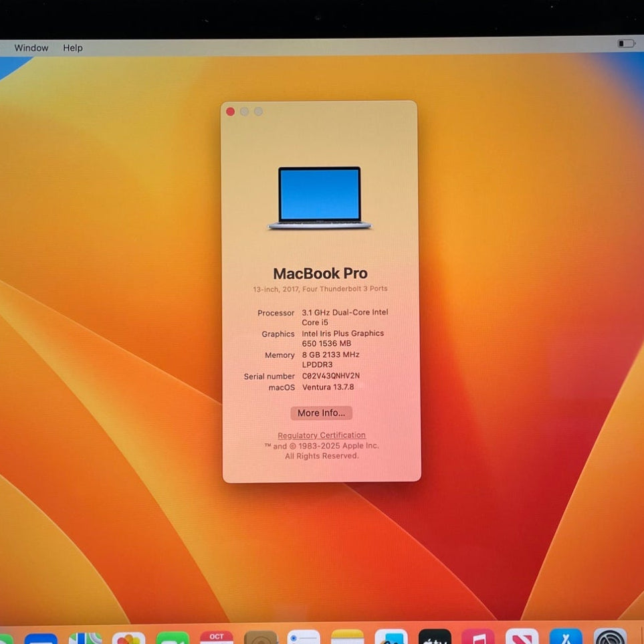
Task: Open the Apple TV app
Action: point(435,637)
